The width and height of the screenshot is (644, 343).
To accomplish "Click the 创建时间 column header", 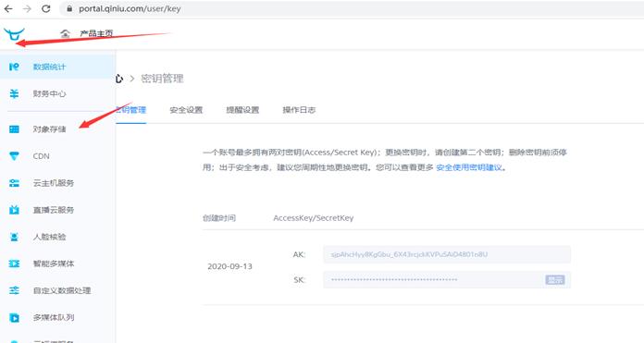I will (219, 218).
